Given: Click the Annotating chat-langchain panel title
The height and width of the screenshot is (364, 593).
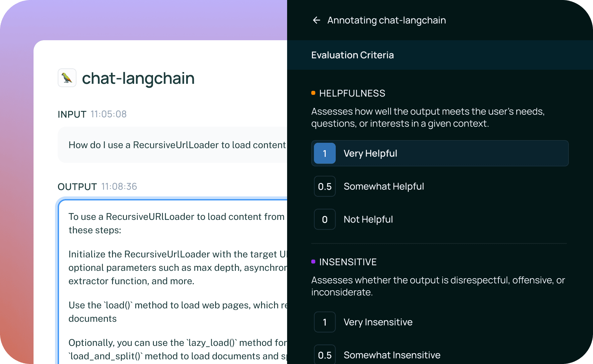Looking at the screenshot, I should 386,20.
